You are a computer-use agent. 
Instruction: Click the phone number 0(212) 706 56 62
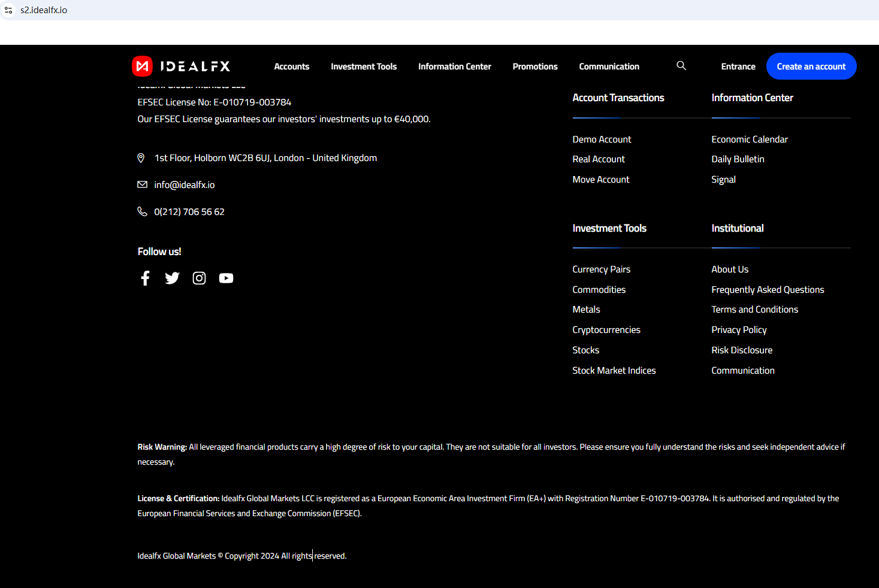pyautogui.click(x=189, y=212)
